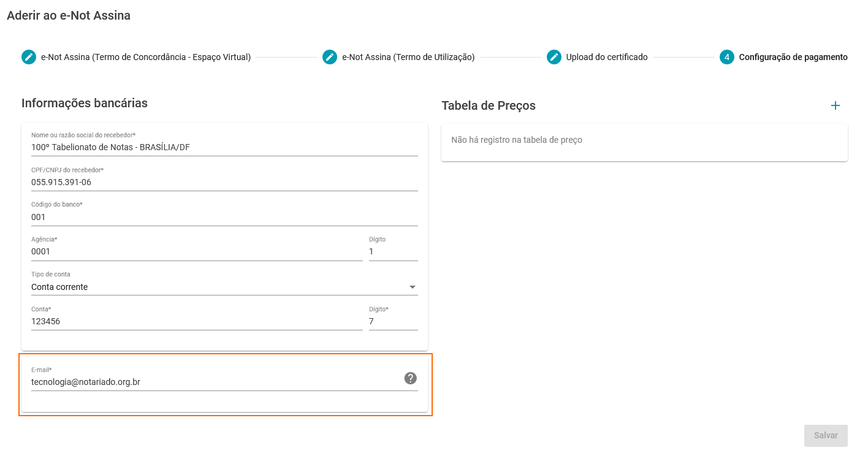
Task: Edit the Conta number field 123456
Action: pos(197,321)
